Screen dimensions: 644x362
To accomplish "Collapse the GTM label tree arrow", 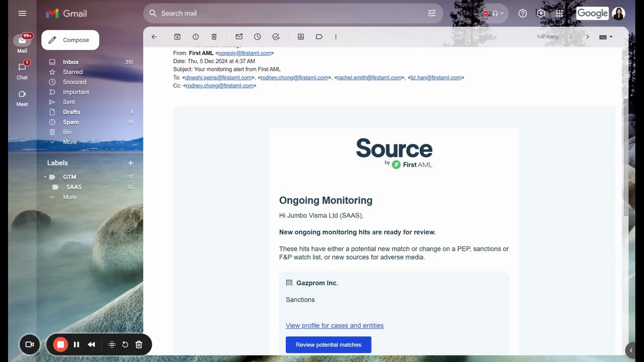I will (x=45, y=177).
